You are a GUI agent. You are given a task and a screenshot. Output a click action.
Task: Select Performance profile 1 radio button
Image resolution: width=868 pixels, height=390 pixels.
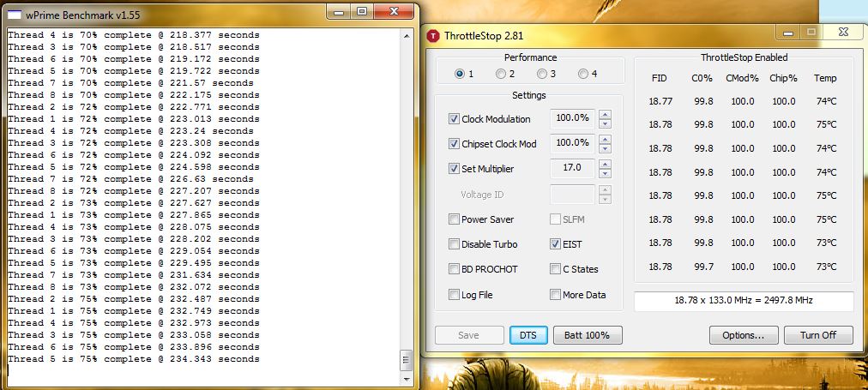460,74
